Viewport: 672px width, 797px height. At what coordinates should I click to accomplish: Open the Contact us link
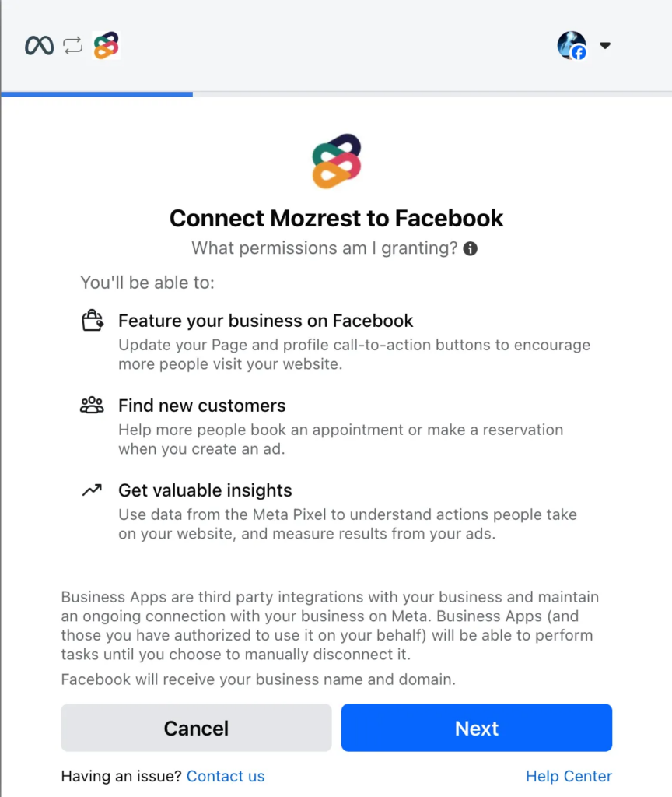(226, 776)
